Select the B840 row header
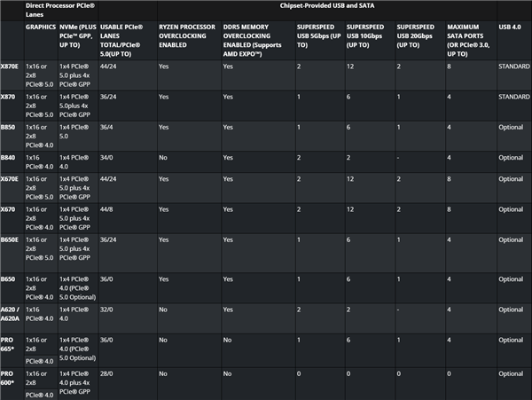 [8, 157]
